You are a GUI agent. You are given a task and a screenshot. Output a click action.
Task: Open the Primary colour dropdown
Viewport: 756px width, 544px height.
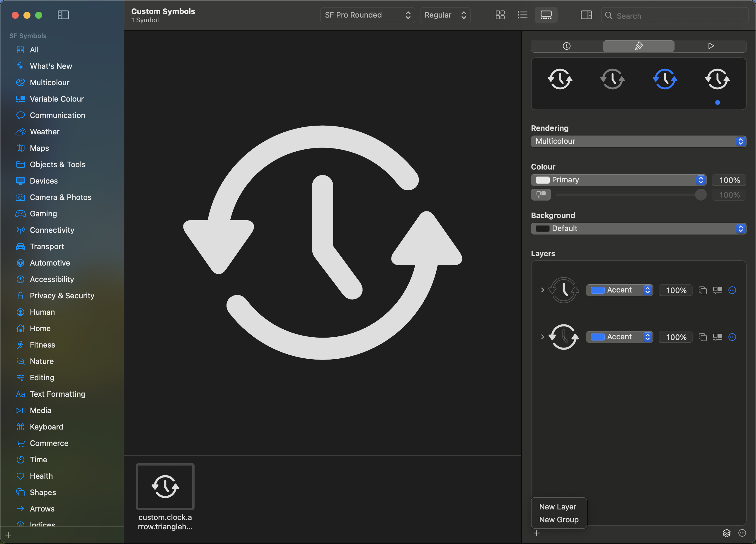(618, 180)
